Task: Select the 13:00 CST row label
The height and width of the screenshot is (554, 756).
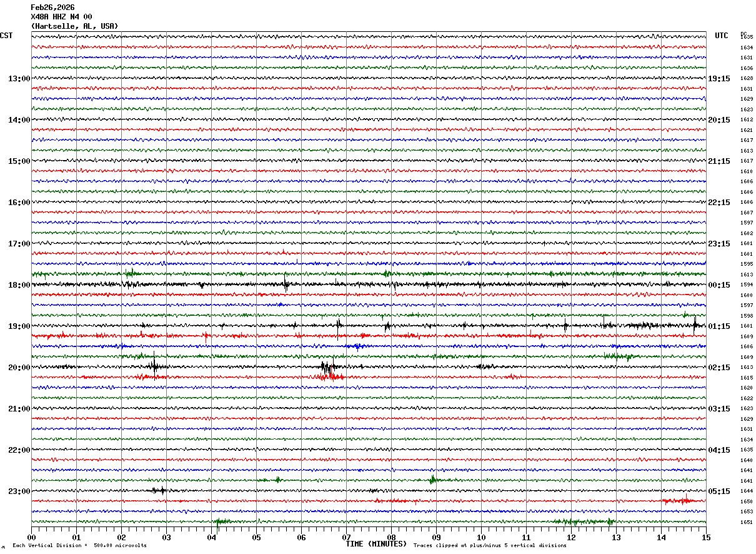Action: tap(19, 79)
